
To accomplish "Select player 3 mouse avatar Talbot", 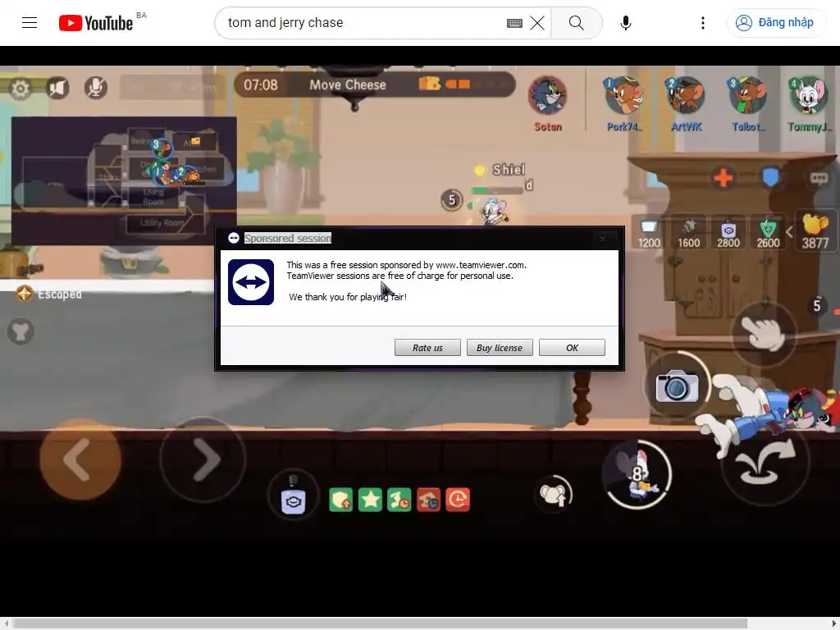I will coord(748,95).
